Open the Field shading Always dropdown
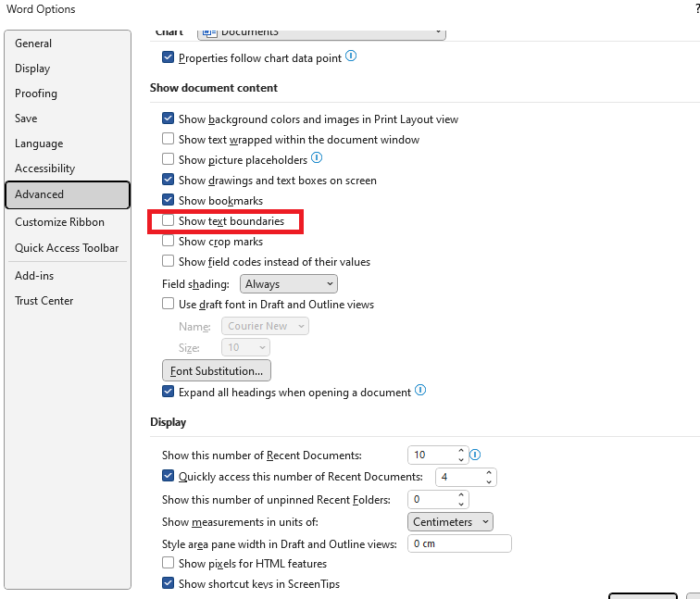 (x=288, y=284)
